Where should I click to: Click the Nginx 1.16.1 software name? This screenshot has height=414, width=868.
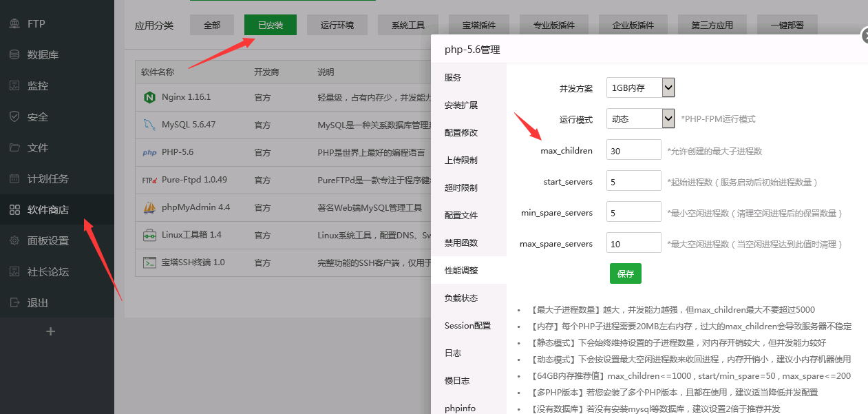[x=186, y=97]
